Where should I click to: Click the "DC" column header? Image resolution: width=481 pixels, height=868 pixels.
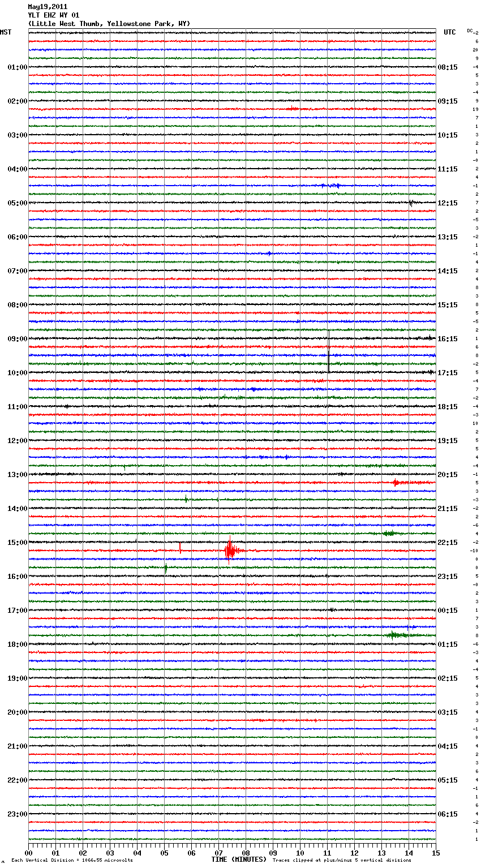tap(470, 31)
